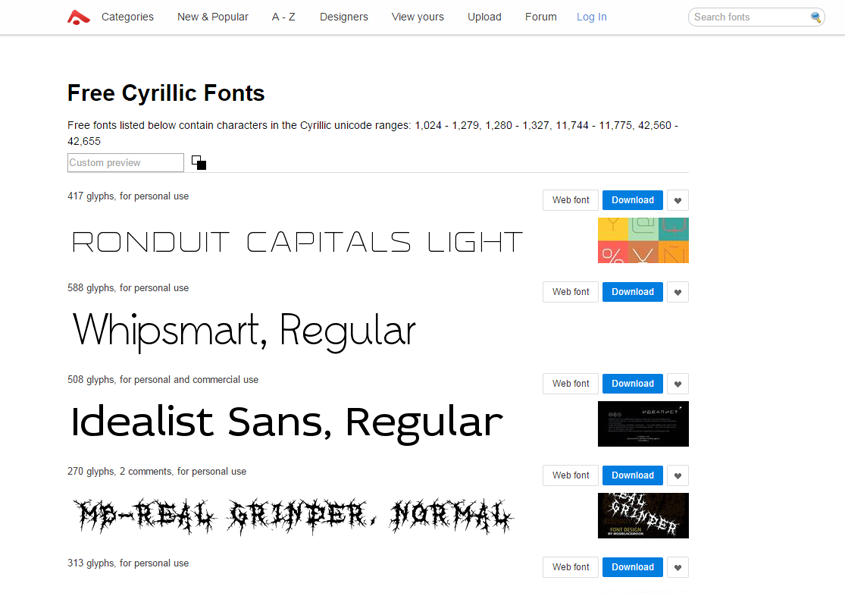Screen dimensions: 845x593
Task: Open the Idealist Sans font preview
Action: point(286,423)
